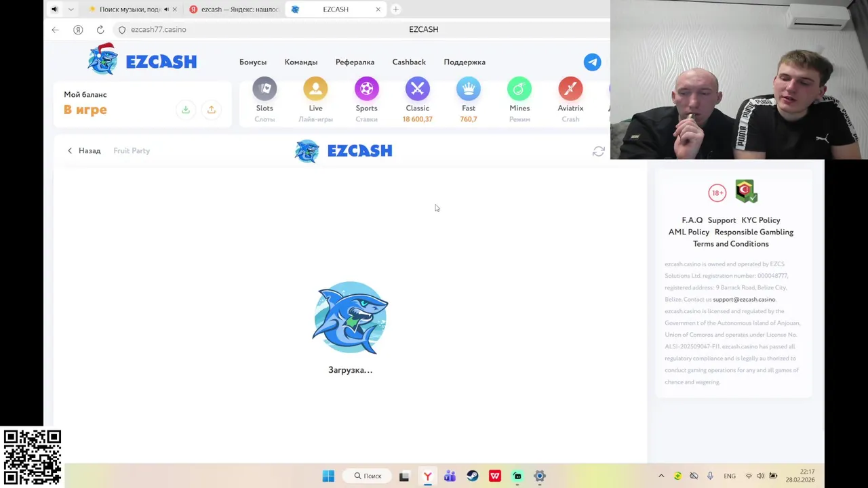Reload the browser page
Screen dimensions: 868x488
pos(100,30)
